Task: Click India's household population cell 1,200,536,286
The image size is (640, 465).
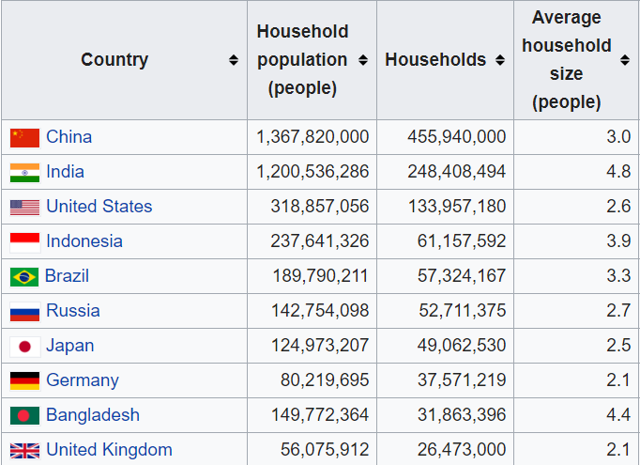Action: [312, 172]
